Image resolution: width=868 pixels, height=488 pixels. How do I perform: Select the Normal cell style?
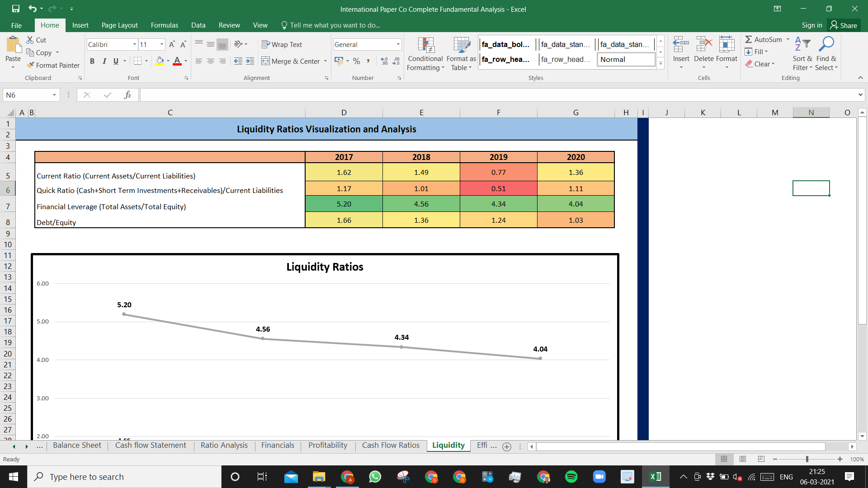point(627,59)
